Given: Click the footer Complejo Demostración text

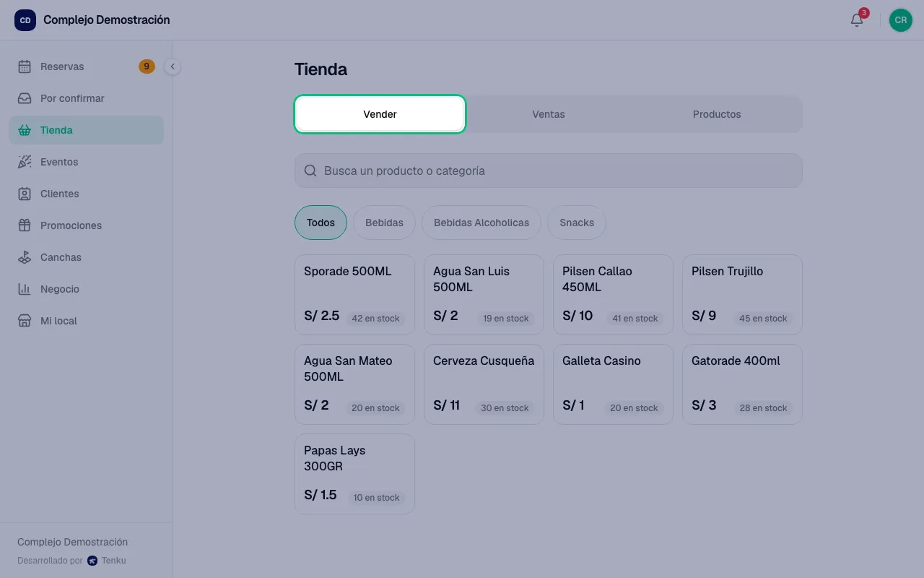Looking at the screenshot, I should [72, 542].
